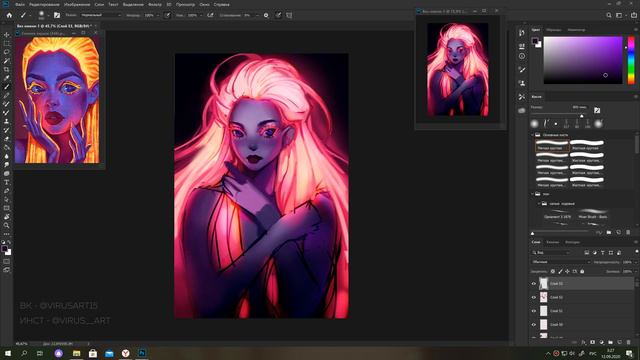This screenshot has width=640, height=360.
Task: Open the Edit Toolbar ellipsis button
Action: point(7,234)
